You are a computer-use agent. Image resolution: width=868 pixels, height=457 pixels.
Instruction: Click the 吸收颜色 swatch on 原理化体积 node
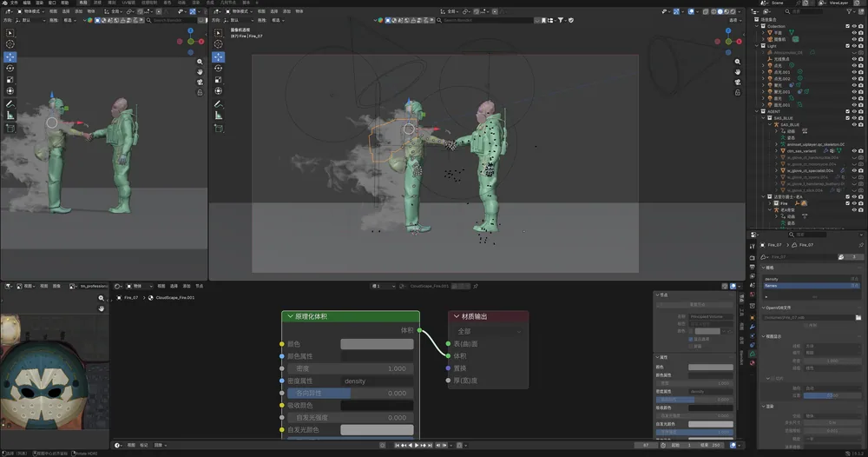click(377, 406)
